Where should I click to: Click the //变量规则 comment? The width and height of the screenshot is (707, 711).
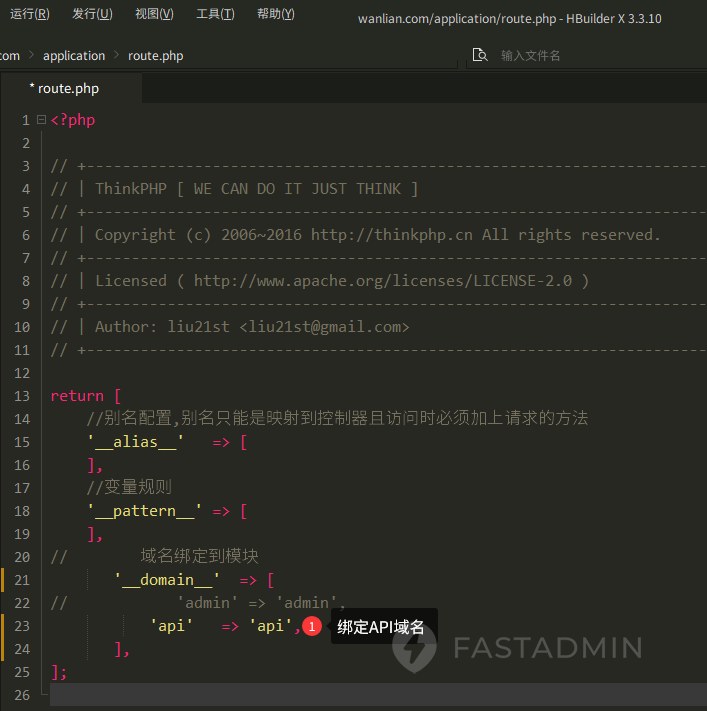(x=129, y=487)
